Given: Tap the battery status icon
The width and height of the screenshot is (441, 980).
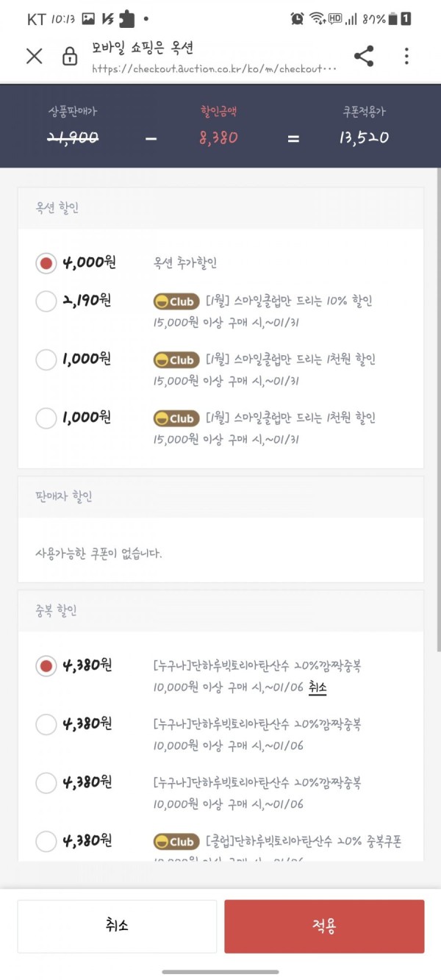Looking at the screenshot, I should (x=393, y=19).
